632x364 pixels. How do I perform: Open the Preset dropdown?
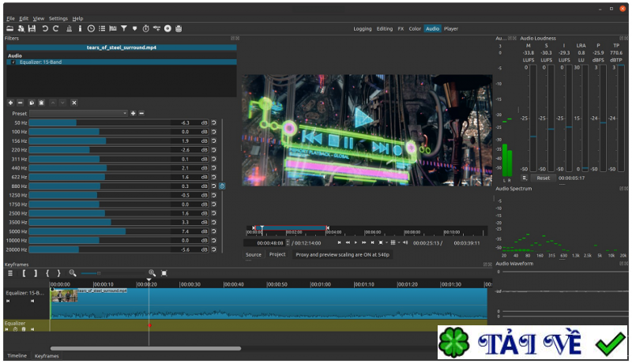(x=79, y=113)
